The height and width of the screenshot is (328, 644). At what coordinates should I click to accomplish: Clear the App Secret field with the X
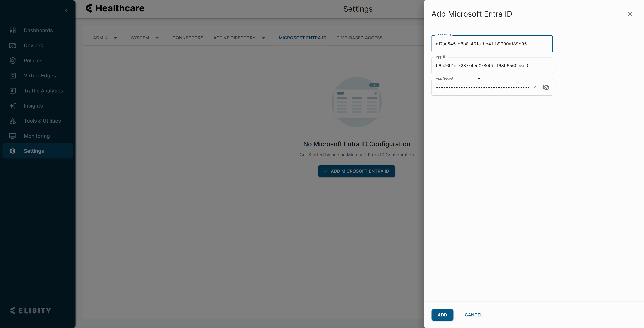pyautogui.click(x=535, y=87)
